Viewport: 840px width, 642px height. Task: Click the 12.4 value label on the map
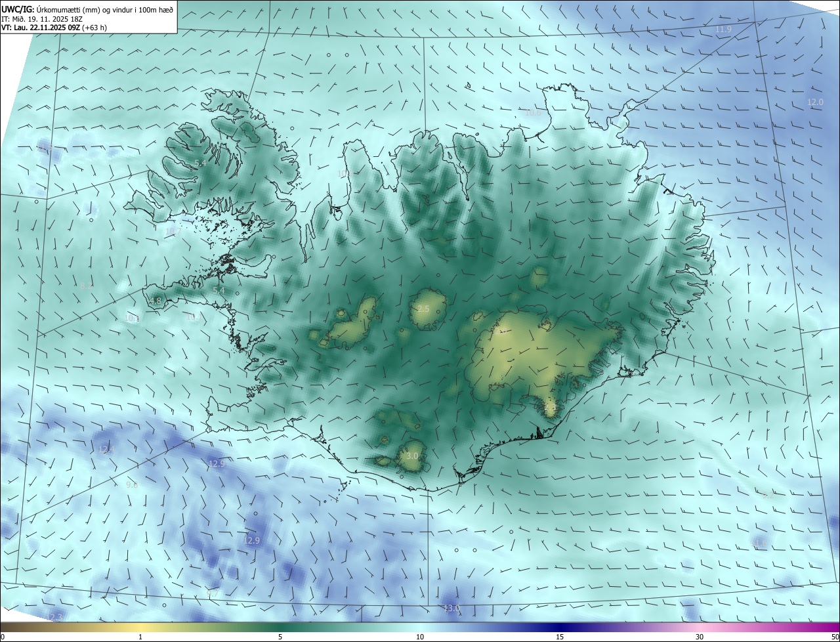point(106,450)
